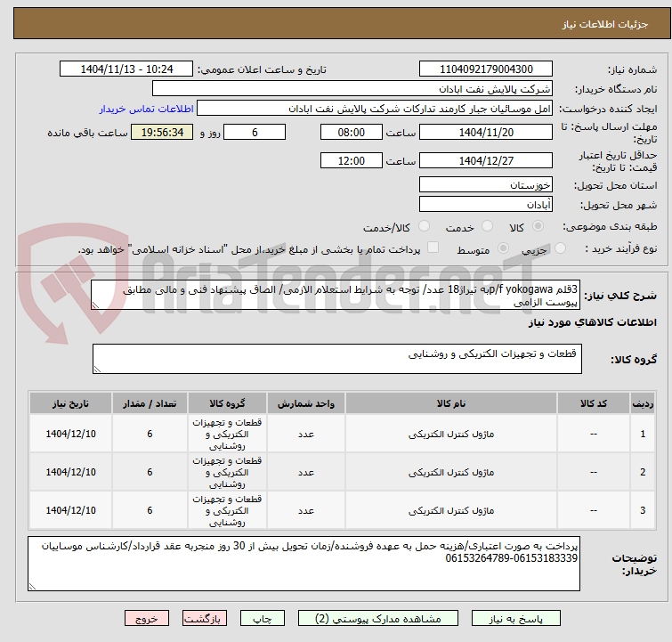Viewport: 672px width, 642px height.
Task: Click the 'خروج' exit button
Action: click(x=147, y=619)
